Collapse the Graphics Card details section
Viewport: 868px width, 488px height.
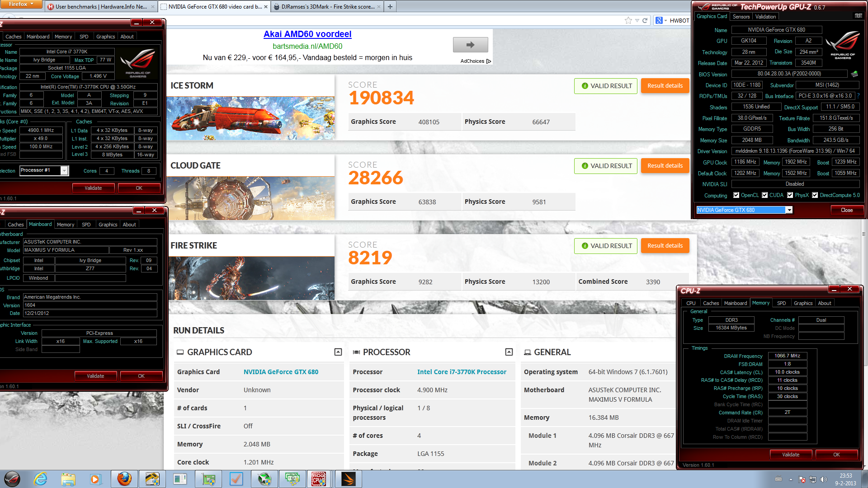pos(338,352)
